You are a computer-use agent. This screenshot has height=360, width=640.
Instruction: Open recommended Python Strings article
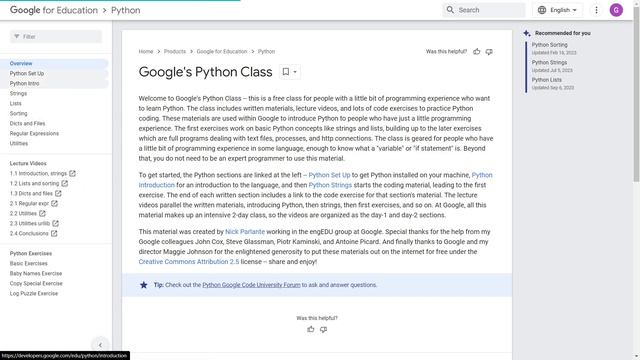[x=549, y=62]
